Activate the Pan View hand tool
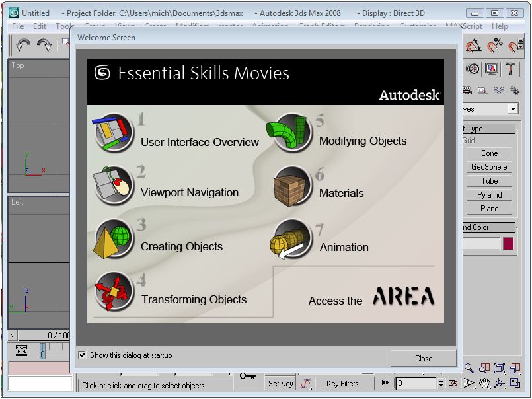 [x=484, y=383]
